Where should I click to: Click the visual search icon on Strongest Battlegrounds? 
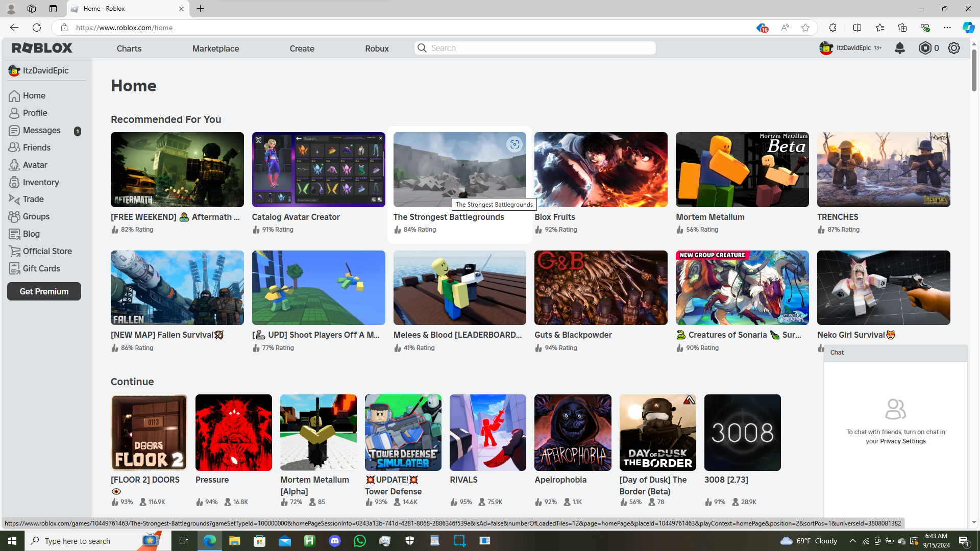pos(514,144)
